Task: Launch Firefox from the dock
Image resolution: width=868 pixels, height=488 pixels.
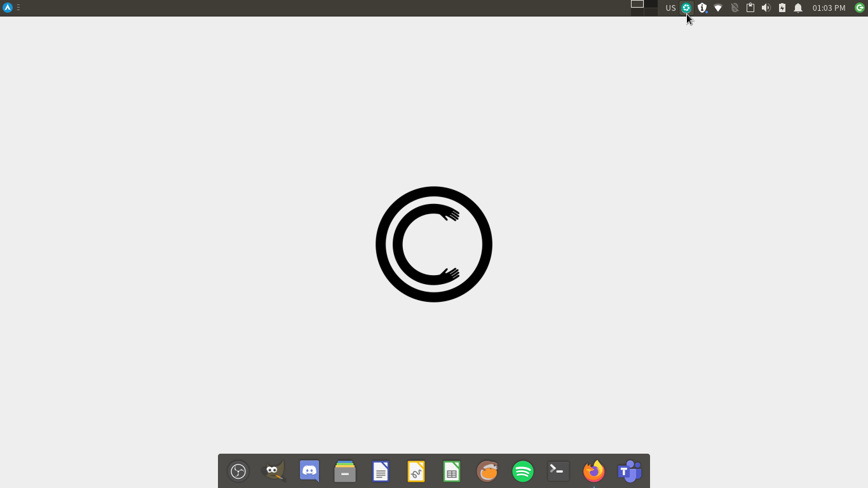Action: (594, 471)
